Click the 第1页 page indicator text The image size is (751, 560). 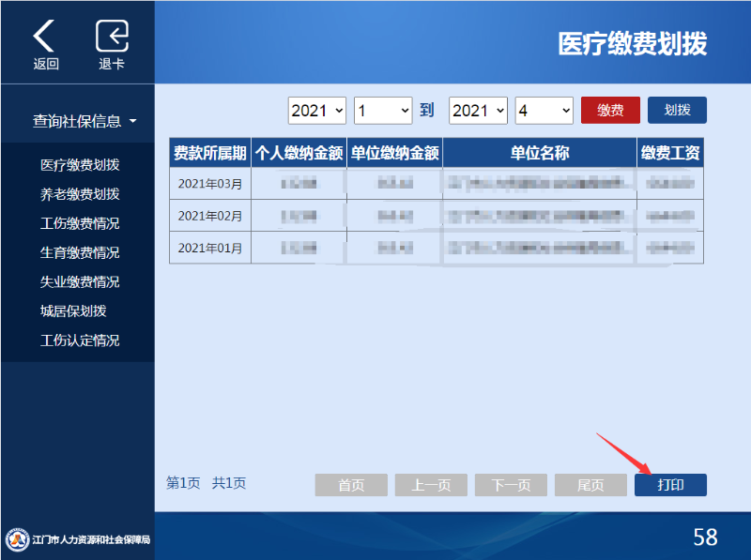[x=183, y=483]
